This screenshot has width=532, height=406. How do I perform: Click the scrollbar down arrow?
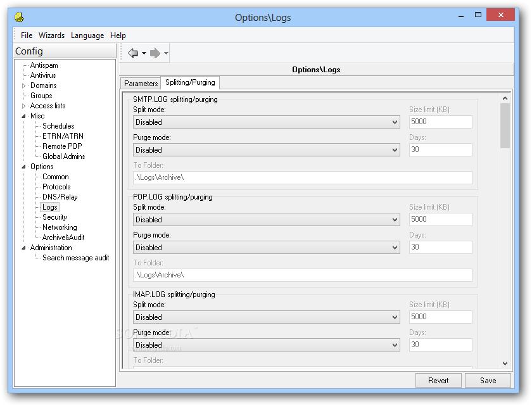[x=505, y=364]
